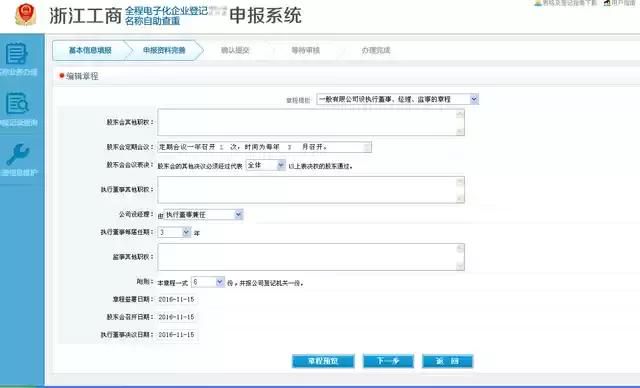Click the 浙江工商 title text
The image size is (640, 388).
click(85, 16)
